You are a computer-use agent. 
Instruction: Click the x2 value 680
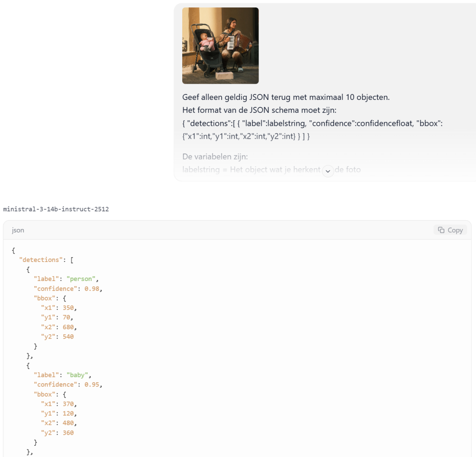point(68,327)
